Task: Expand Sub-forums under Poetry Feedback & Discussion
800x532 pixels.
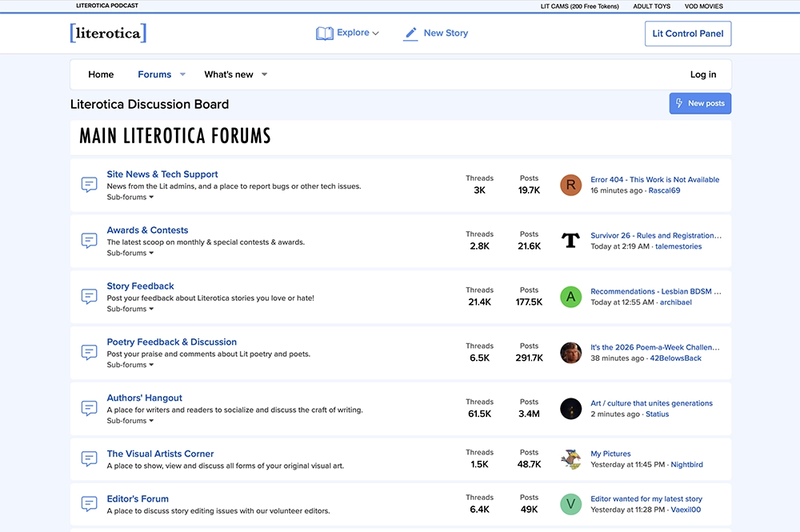Action: [130, 365]
